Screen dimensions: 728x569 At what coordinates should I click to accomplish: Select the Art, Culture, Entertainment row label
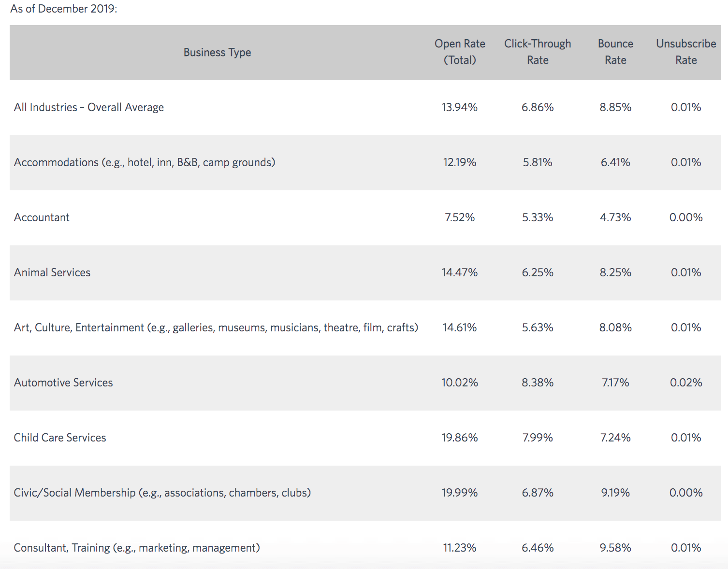(216, 327)
